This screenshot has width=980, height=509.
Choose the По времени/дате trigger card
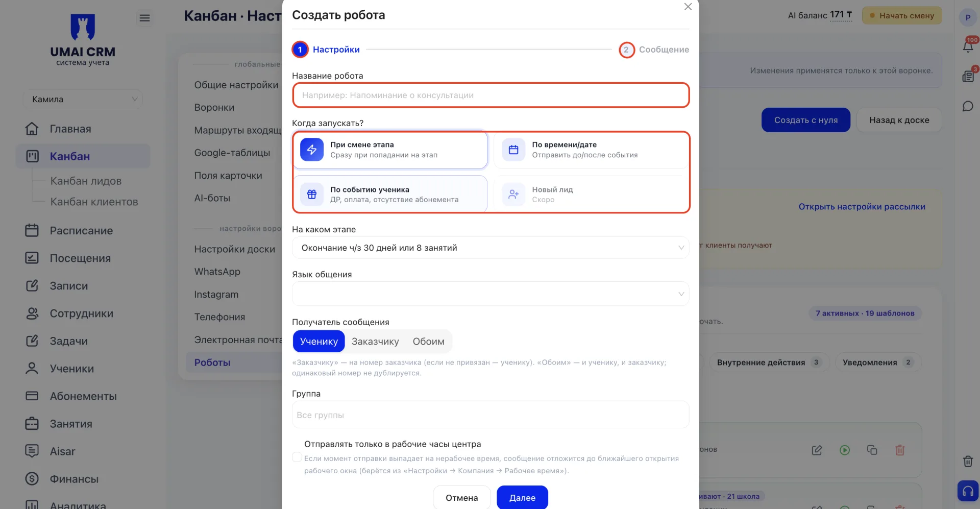point(591,150)
